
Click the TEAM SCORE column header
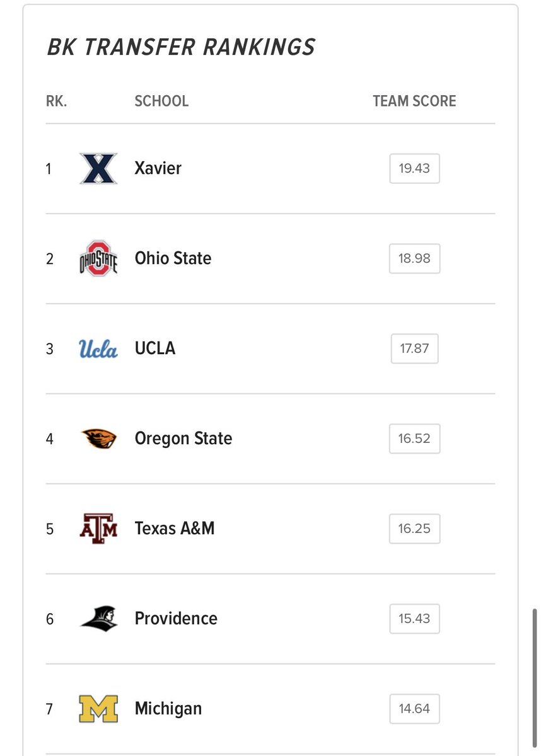pyautogui.click(x=414, y=101)
